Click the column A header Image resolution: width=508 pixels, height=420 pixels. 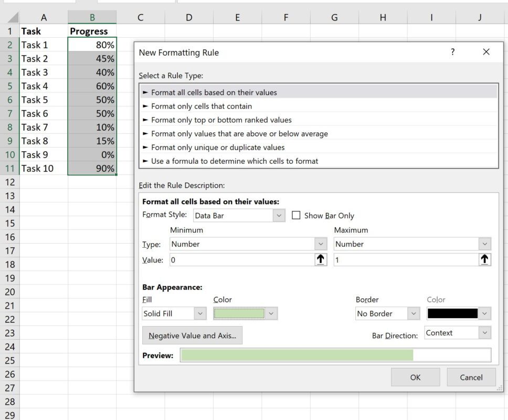[44, 17]
